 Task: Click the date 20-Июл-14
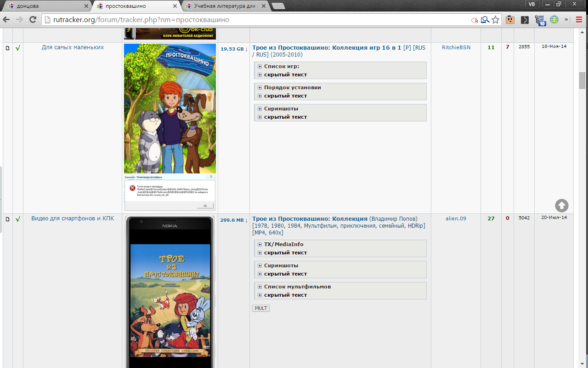coord(554,218)
